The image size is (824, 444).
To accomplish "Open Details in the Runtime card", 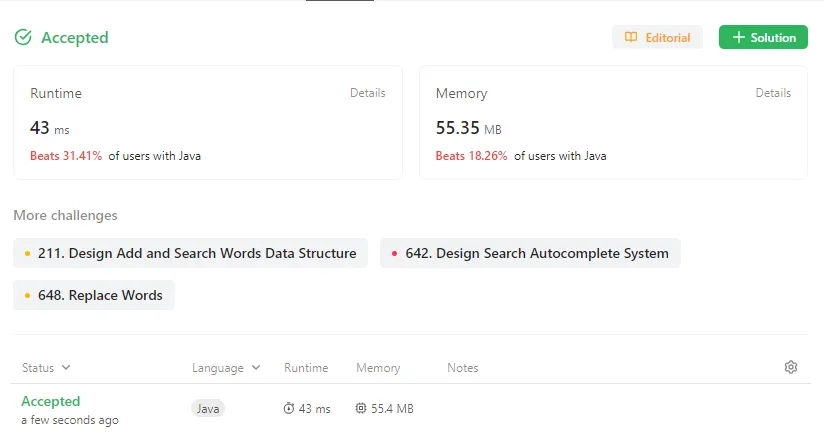I will [367, 93].
